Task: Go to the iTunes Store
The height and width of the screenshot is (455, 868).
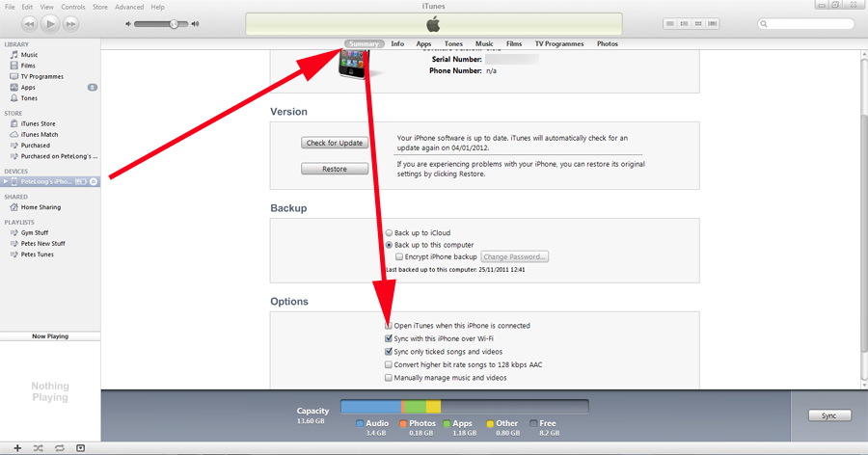Action: click(38, 123)
